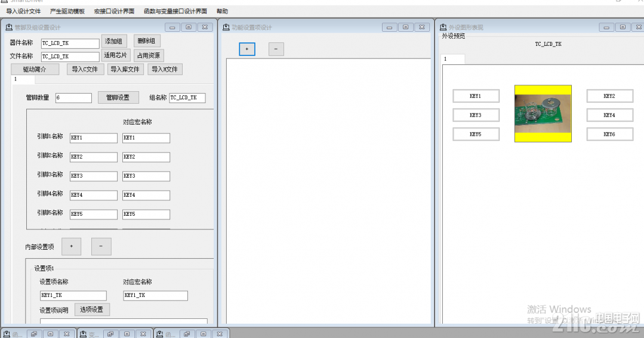
Task: Open the 产生驱动模板 menu
Action: 67,11
